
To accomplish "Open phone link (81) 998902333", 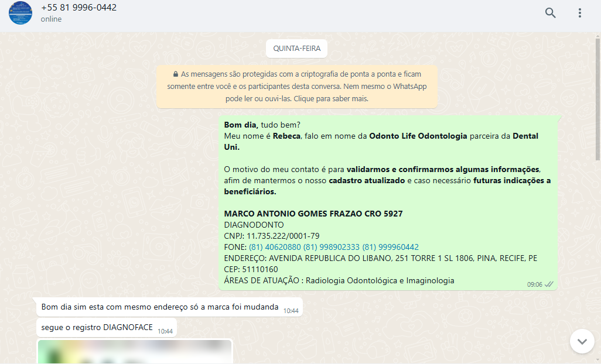I will 332,248.
